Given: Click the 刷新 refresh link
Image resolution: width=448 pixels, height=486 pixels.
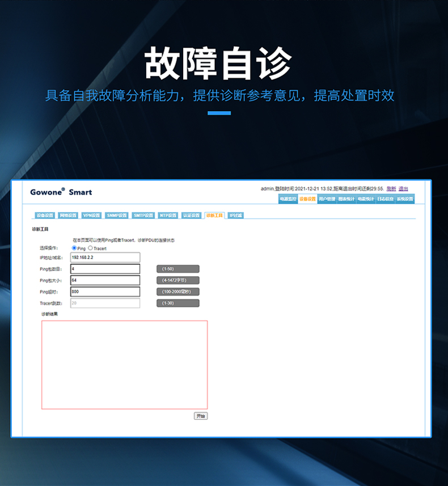Looking at the screenshot, I should coord(391,189).
